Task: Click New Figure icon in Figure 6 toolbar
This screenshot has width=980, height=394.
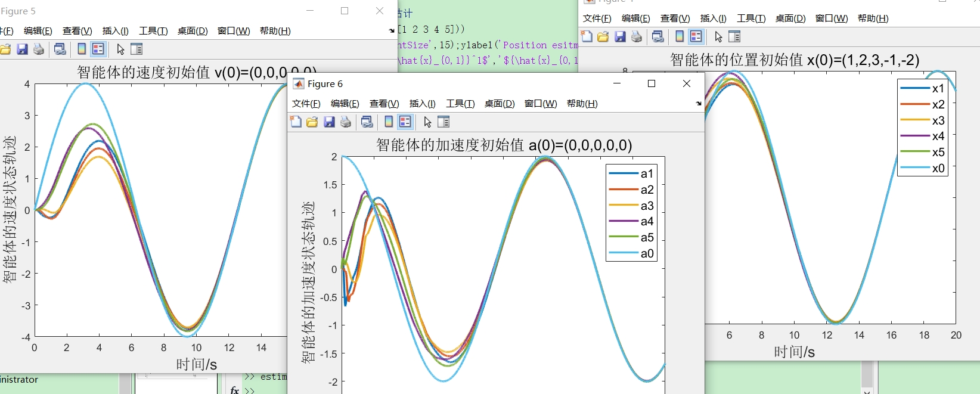Action: (x=296, y=122)
